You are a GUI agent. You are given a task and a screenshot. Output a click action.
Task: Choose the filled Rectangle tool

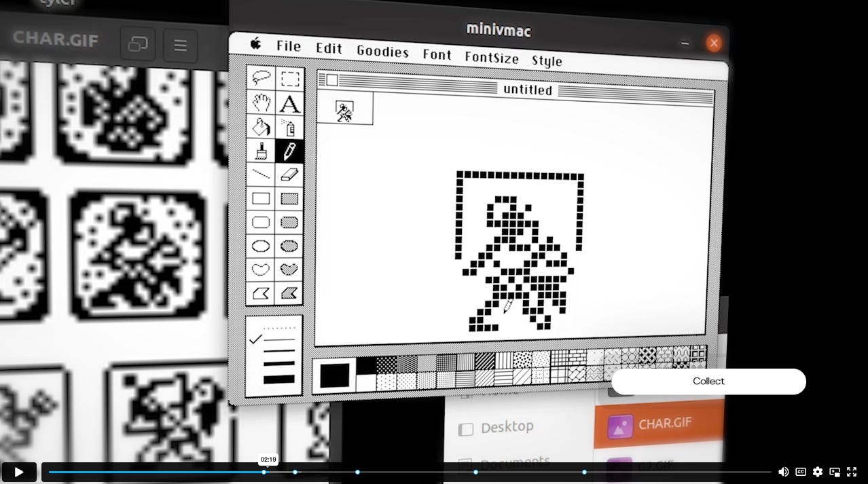coord(290,199)
